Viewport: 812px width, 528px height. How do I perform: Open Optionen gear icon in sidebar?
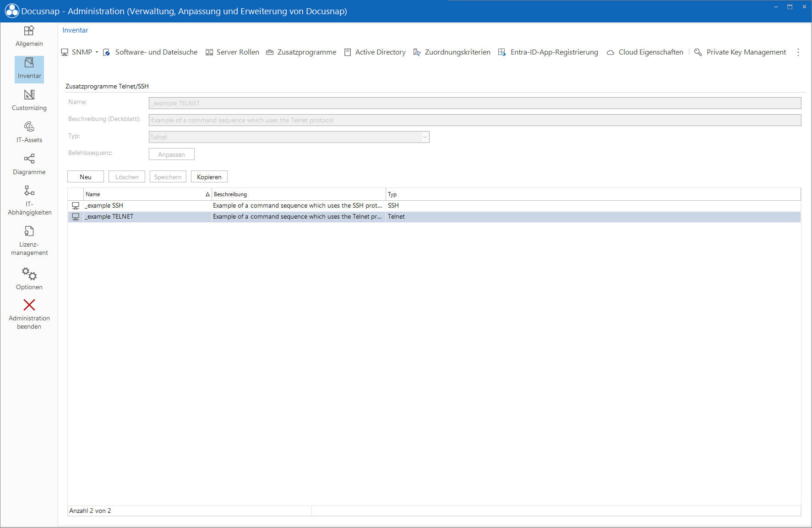pos(29,274)
